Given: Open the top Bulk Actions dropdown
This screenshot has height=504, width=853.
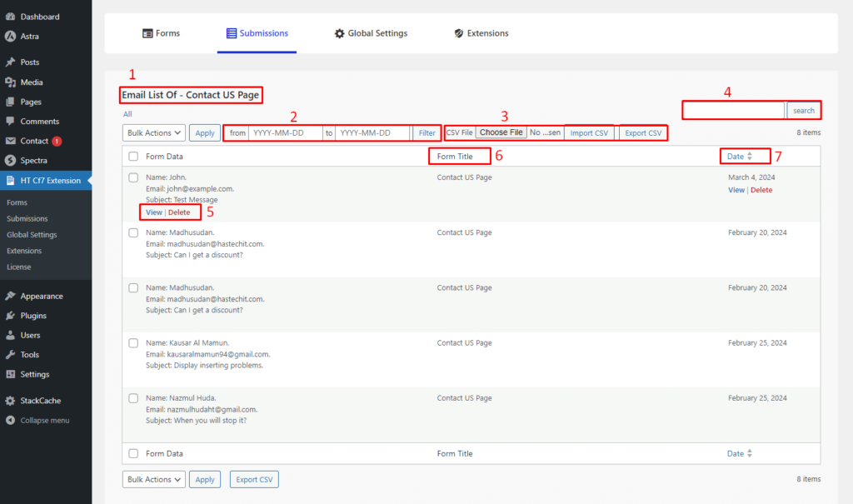Looking at the screenshot, I should click(x=153, y=132).
